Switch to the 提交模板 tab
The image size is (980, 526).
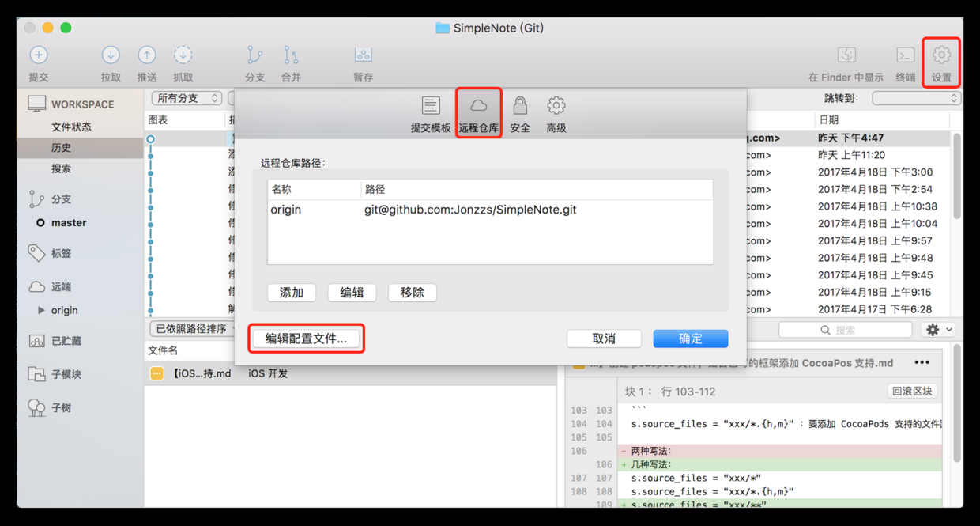pyautogui.click(x=431, y=114)
